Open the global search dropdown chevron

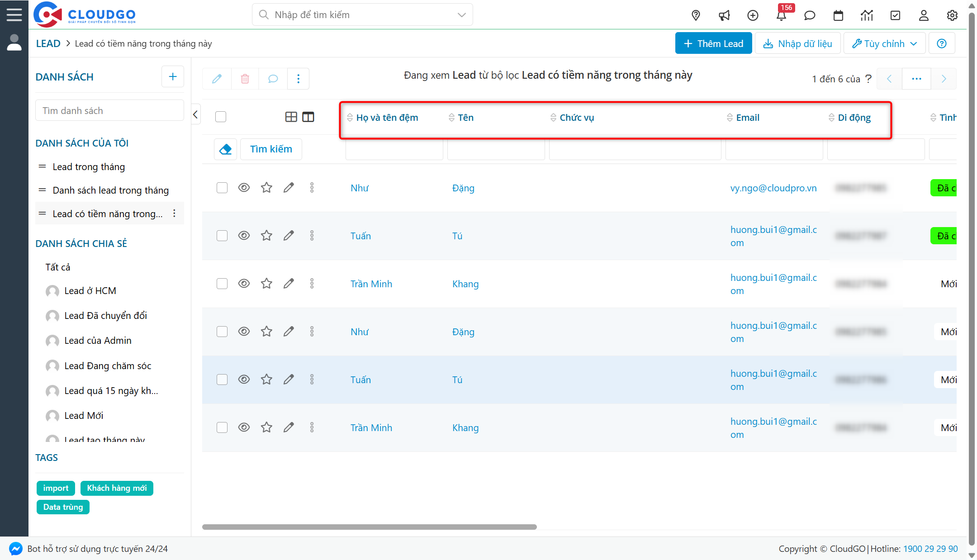click(x=461, y=14)
